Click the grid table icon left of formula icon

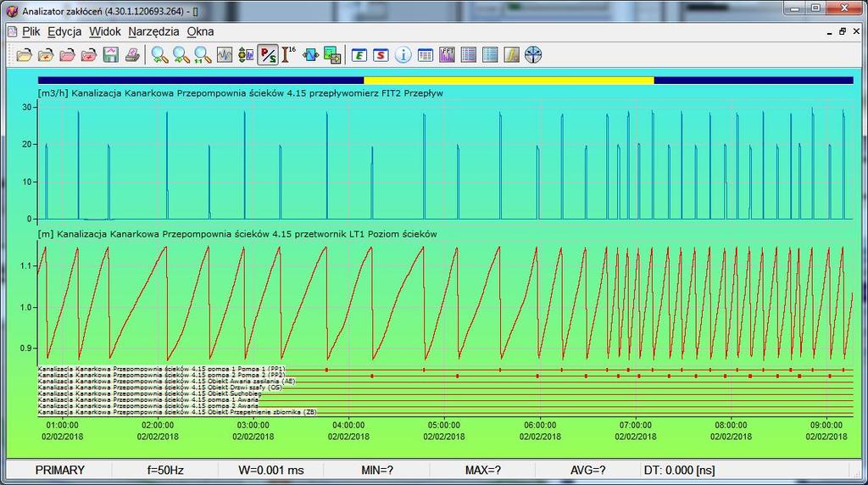point(490,55)
